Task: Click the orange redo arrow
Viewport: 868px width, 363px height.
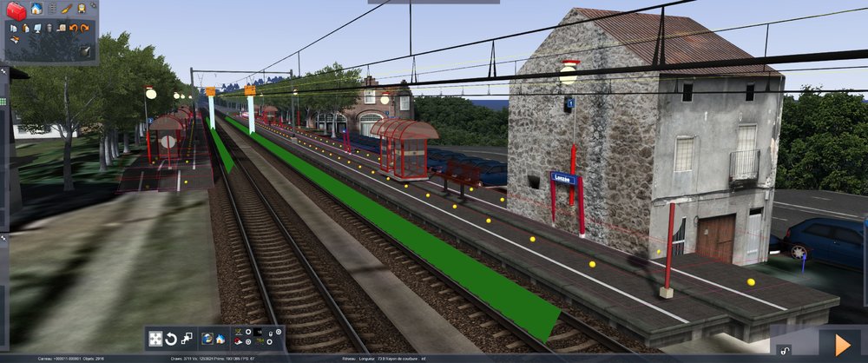Action: [x=85, y=29]
